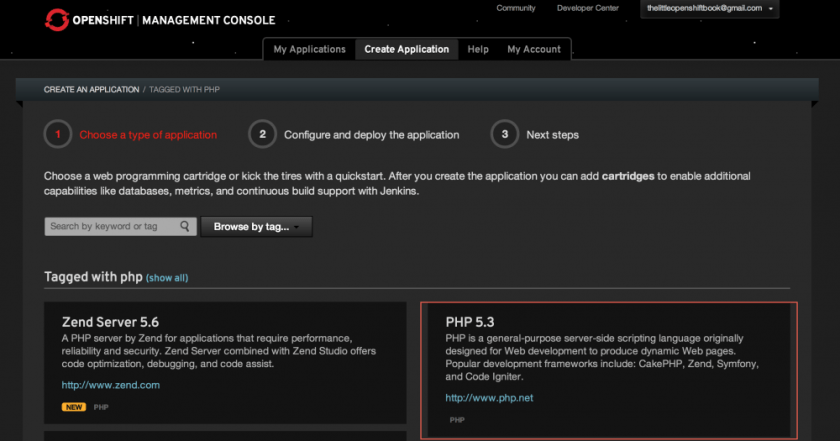
Task: Expand the account email dropdown
Action: (711, 8)
